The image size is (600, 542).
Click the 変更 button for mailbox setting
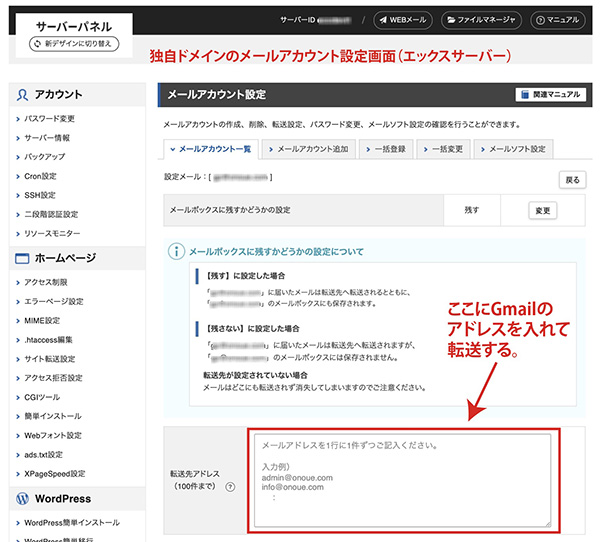tap(542, 211)
